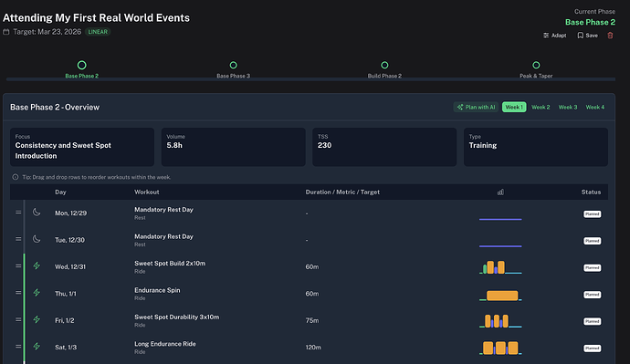Click the Type Training card
This screenshot has height=364, width=630.
pos(536,147)
